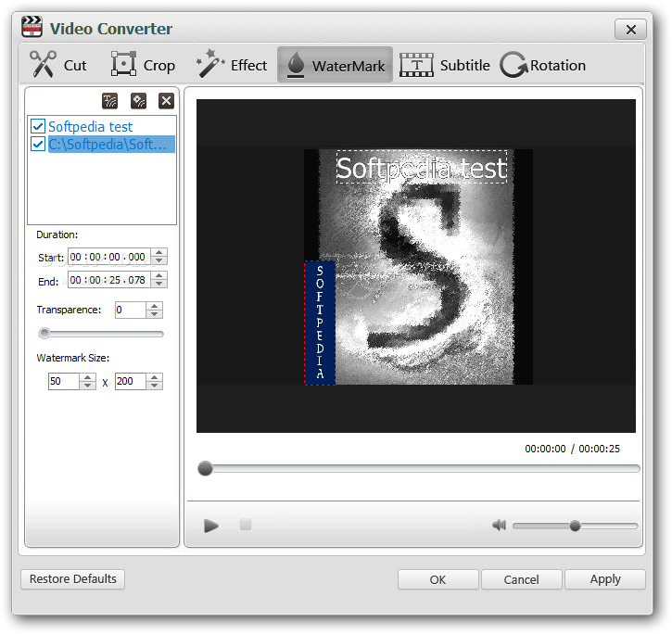Switch to the Effect tab

click(232, 65)
